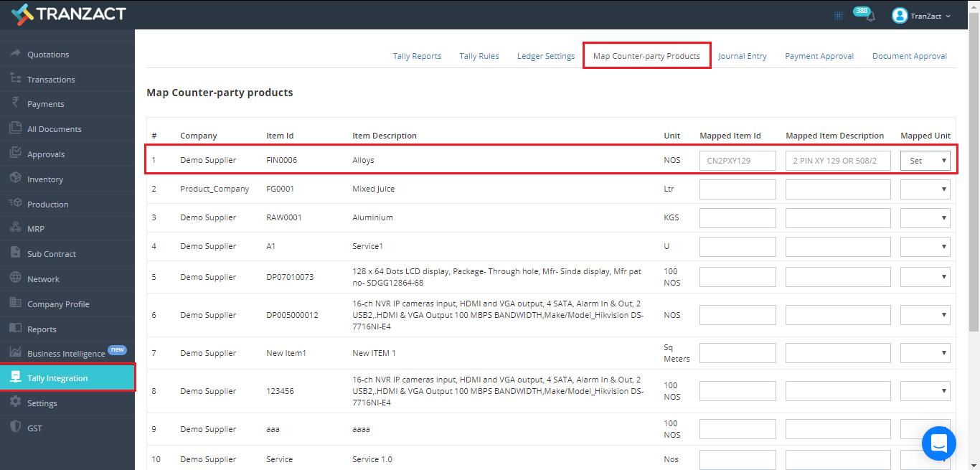
Task: Open Journal Entry tab
Action: point(743,56)
